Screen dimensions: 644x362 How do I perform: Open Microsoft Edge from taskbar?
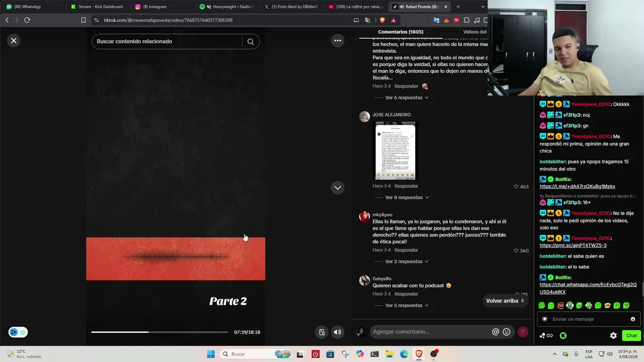point(404,354)
